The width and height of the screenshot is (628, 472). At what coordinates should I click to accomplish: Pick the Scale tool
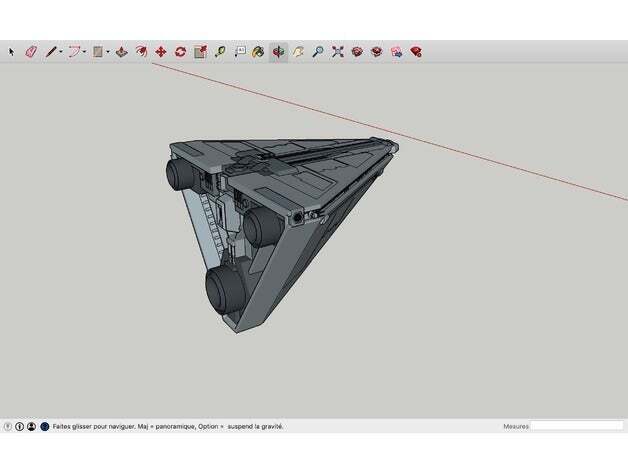pos(200,52)
